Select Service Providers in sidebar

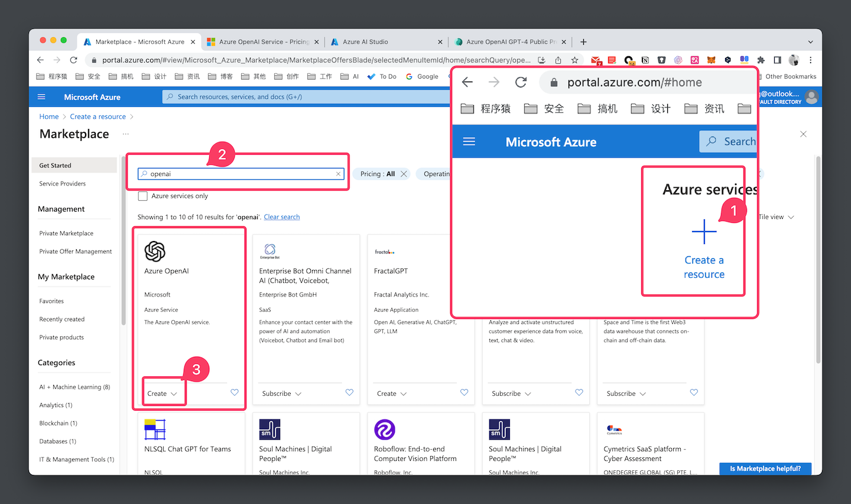(x=63, y=184)
